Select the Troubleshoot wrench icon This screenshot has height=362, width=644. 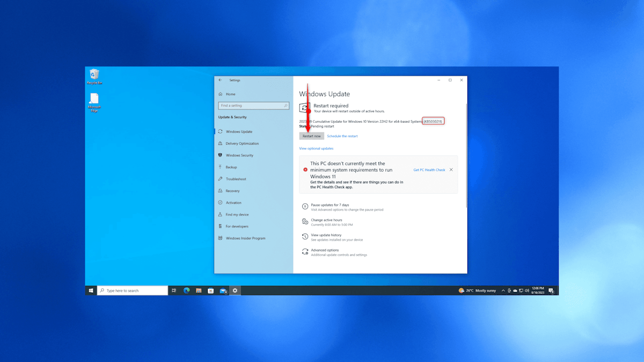point(219,179)
